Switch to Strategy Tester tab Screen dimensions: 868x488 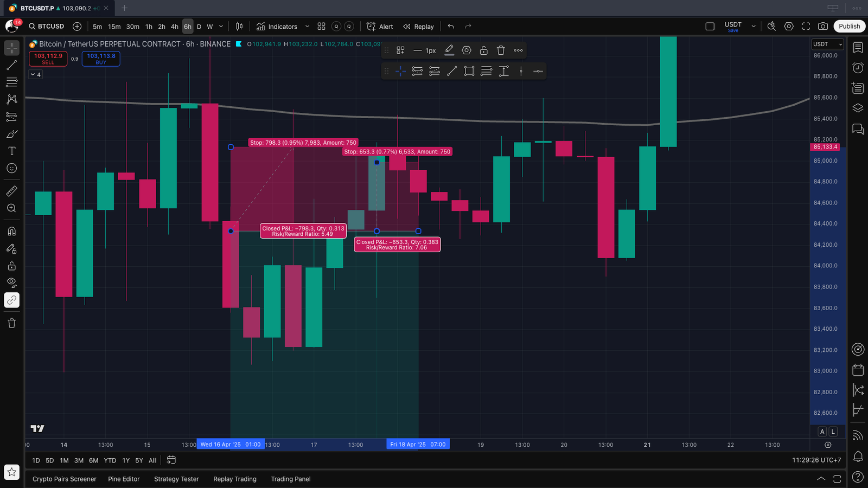click(x=176, y=479)
